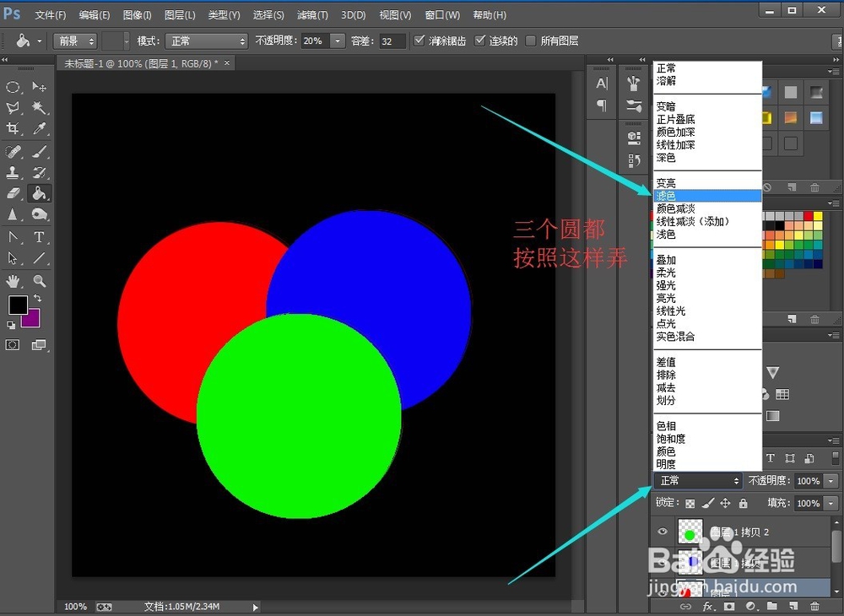Select the Magic Wand tool

(x=39, y=108)
